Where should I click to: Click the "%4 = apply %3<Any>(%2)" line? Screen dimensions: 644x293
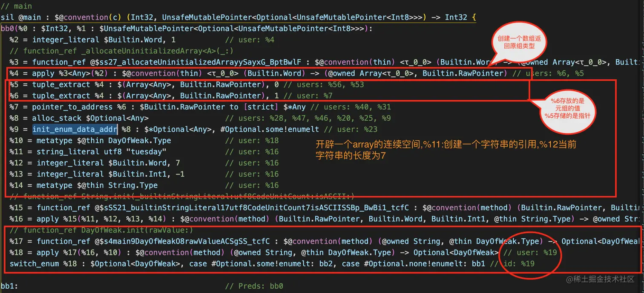(297, 73)
